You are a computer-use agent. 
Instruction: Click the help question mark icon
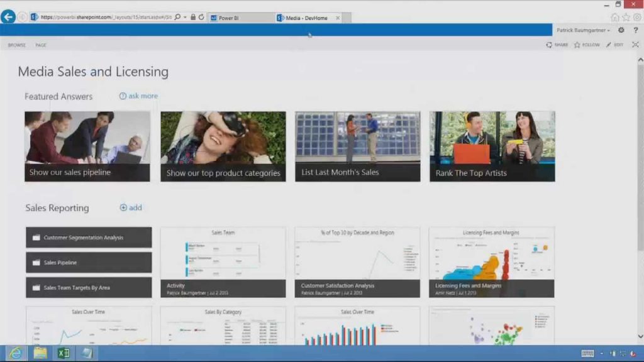click(x=635, y=30)
